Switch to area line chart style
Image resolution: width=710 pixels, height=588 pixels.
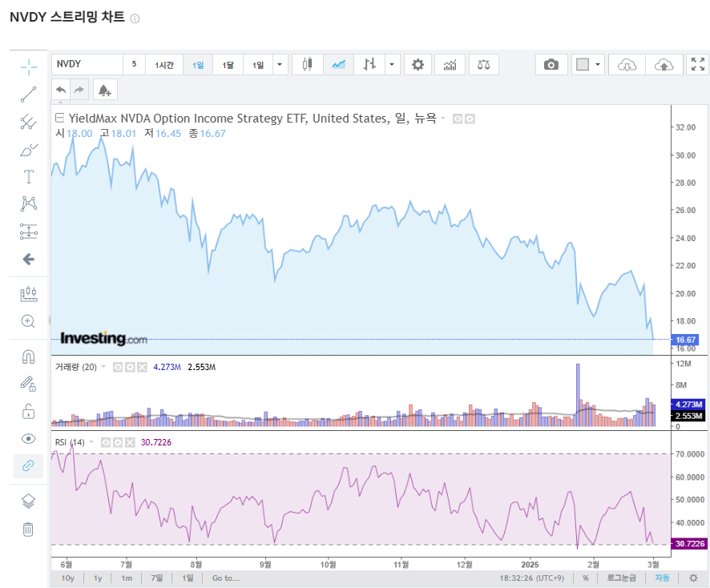coord(339,65)
